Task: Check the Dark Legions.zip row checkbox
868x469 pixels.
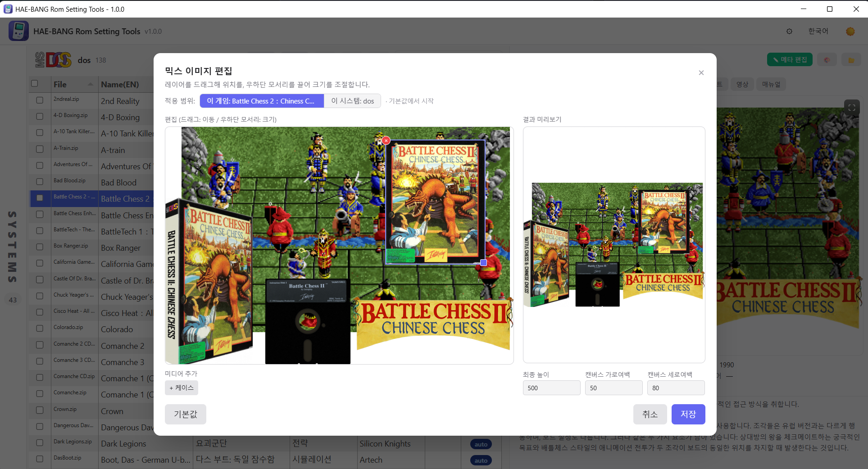Action: (x=40, y=442)
